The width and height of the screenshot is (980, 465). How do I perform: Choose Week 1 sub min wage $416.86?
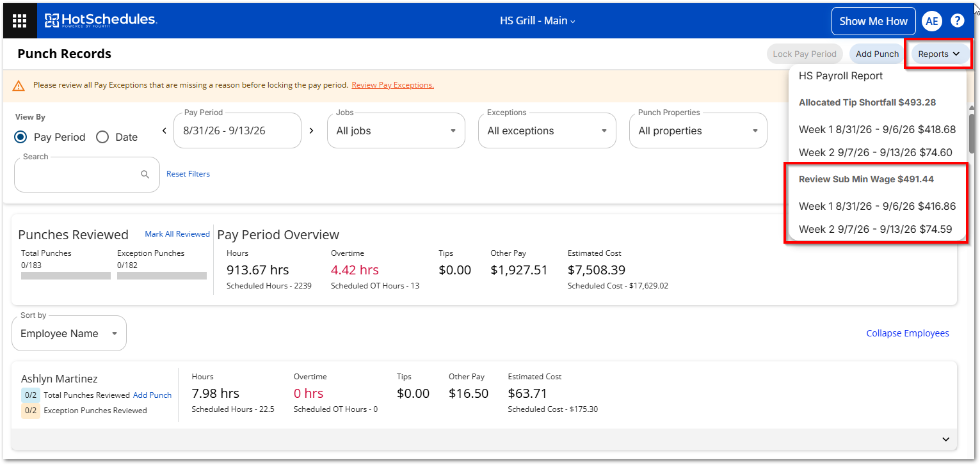point(877,206)
